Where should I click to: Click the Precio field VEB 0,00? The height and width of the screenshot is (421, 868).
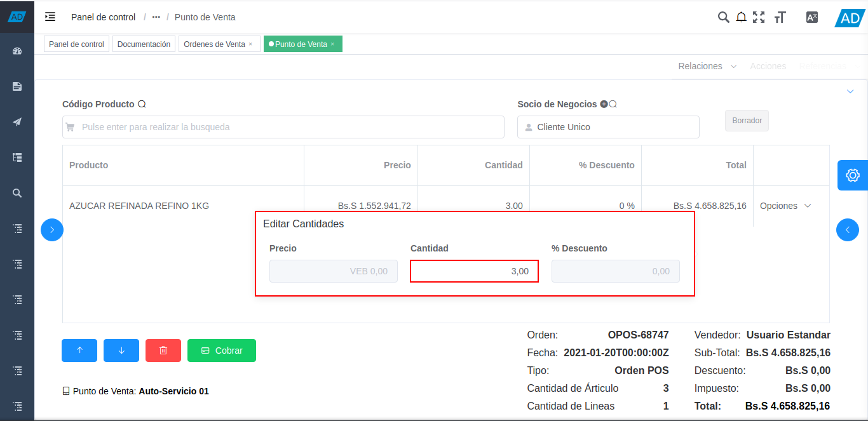[x=334, y=271]
